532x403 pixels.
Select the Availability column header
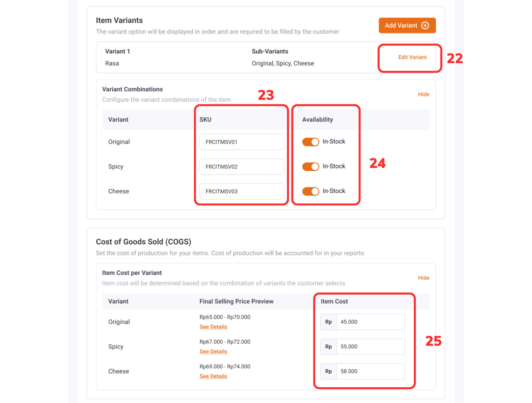coord(317,119)
